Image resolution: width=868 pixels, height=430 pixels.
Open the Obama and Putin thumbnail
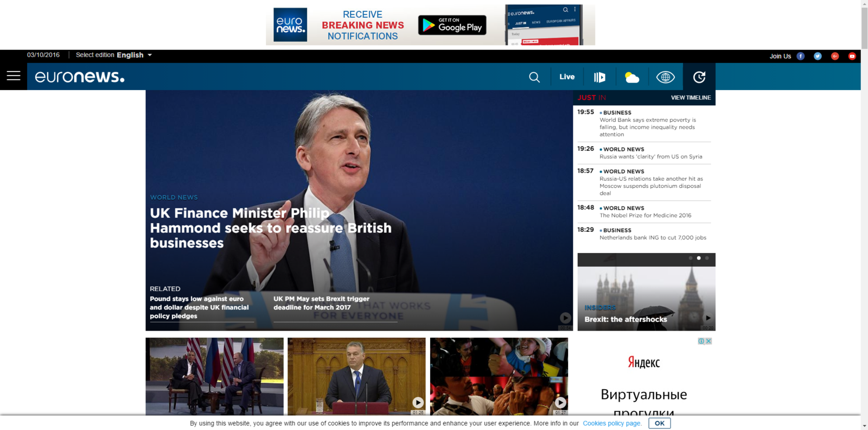click(214, 376)
